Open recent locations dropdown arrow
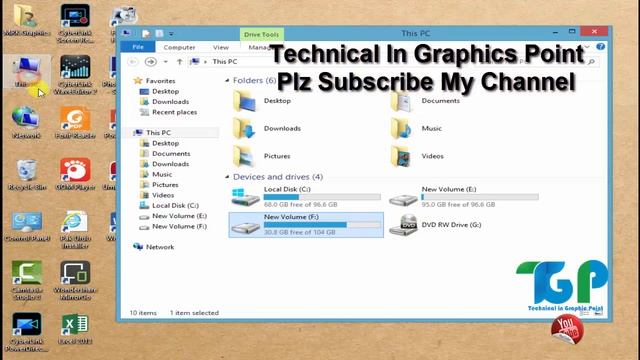The height and width of the screenshot is (360, 640). (x=165, y=62)
